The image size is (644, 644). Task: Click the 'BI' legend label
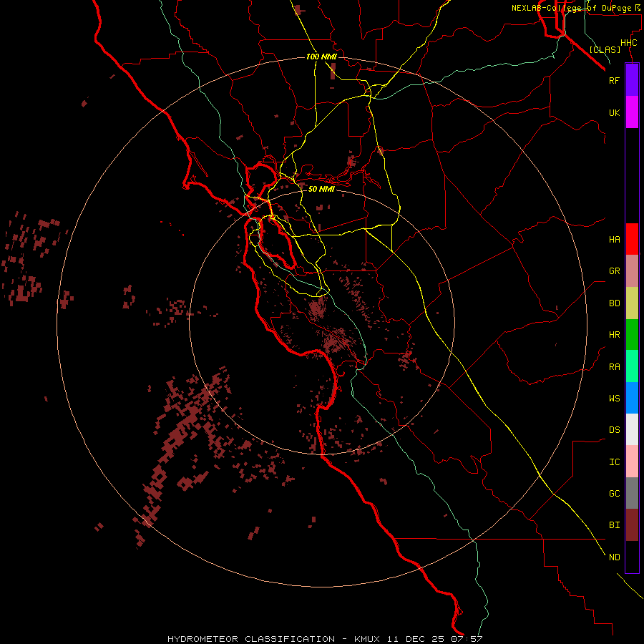pos(614,525)
